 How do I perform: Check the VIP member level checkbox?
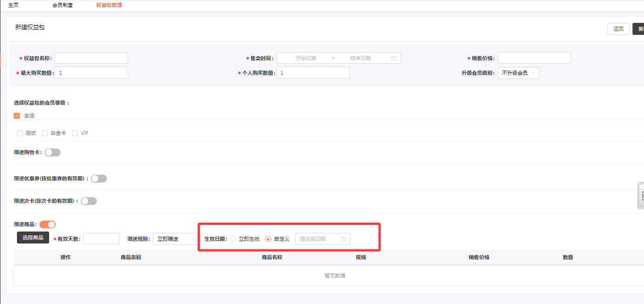pos(75,133)
